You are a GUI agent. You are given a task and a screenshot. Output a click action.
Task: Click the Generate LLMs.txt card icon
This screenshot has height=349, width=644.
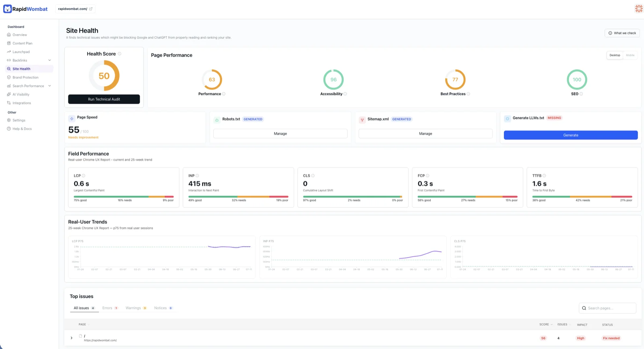coord(507,118)
